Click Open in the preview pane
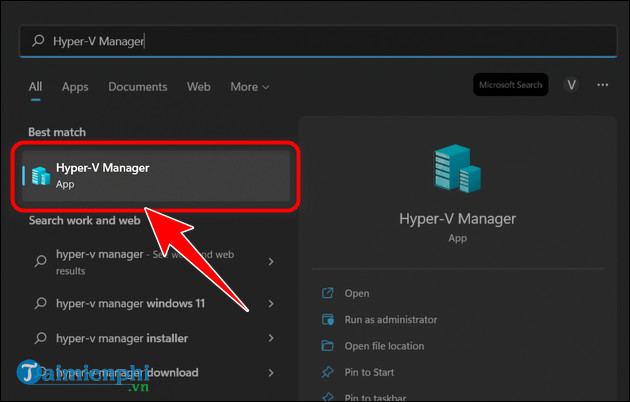 click(357, 294)
